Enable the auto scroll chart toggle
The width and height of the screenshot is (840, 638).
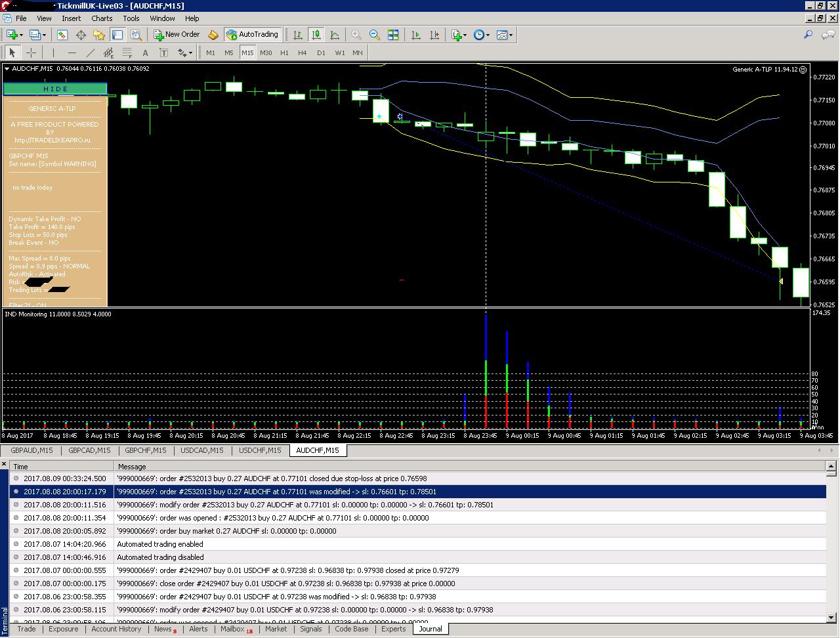click(x=415, y=35)
